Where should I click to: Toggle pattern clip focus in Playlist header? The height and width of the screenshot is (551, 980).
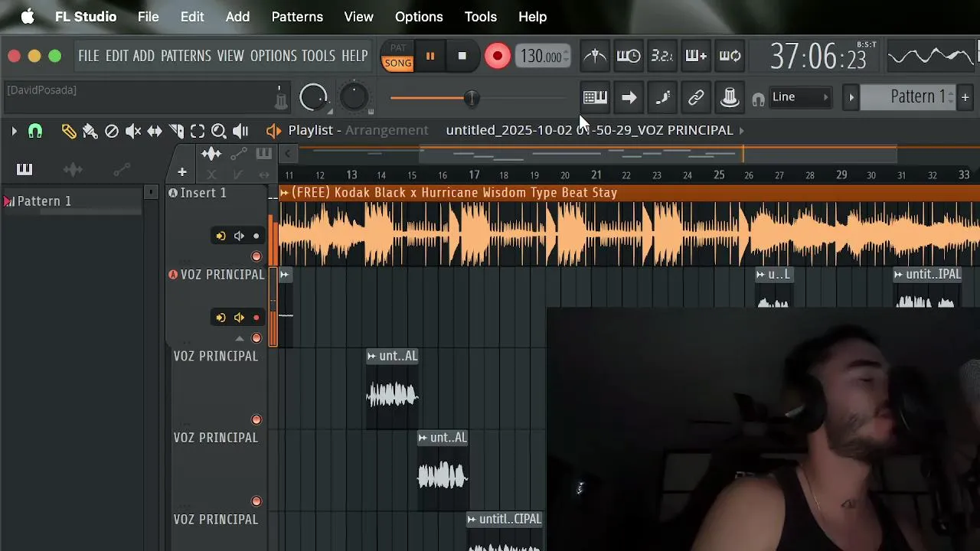263,154
